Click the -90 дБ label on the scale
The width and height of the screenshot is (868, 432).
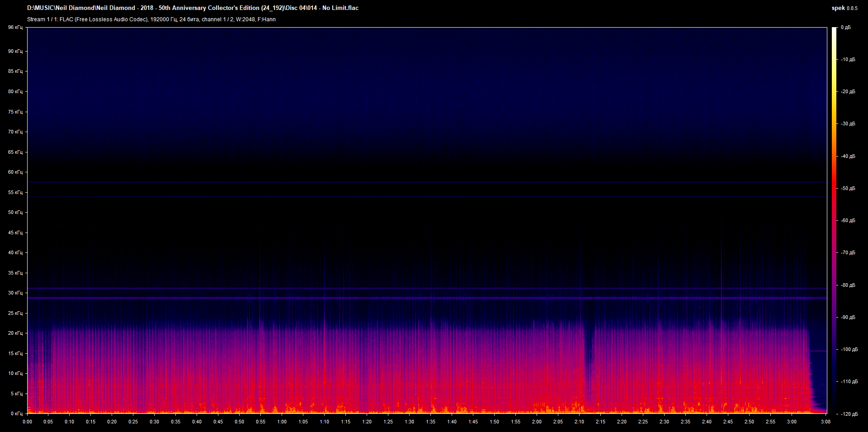point(848,317)
